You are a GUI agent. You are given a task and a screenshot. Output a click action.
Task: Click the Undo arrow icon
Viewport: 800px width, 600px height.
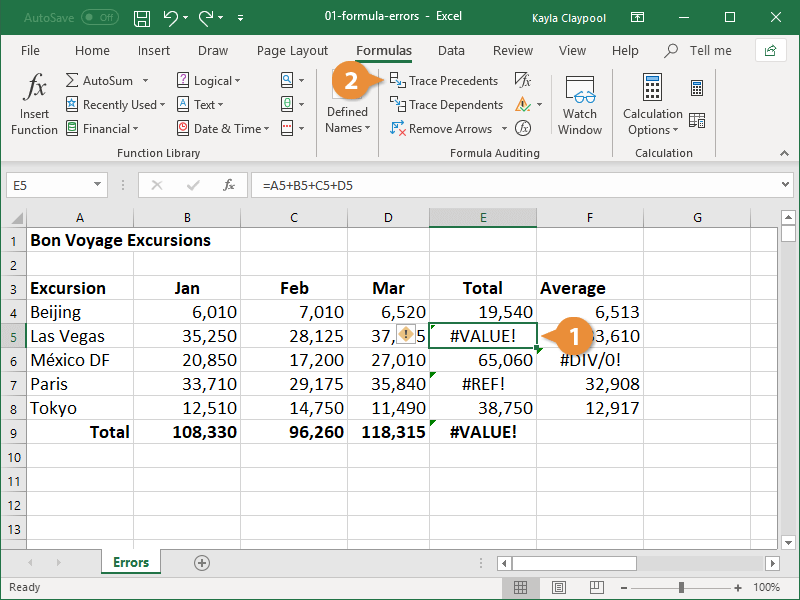pos(170,17)
